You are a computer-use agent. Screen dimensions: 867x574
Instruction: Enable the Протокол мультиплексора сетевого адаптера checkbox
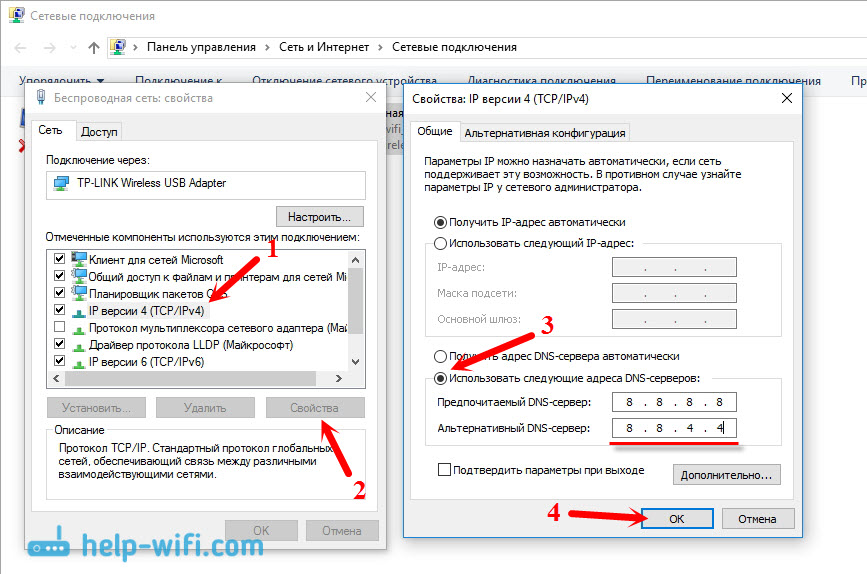[x=60, y=327]
